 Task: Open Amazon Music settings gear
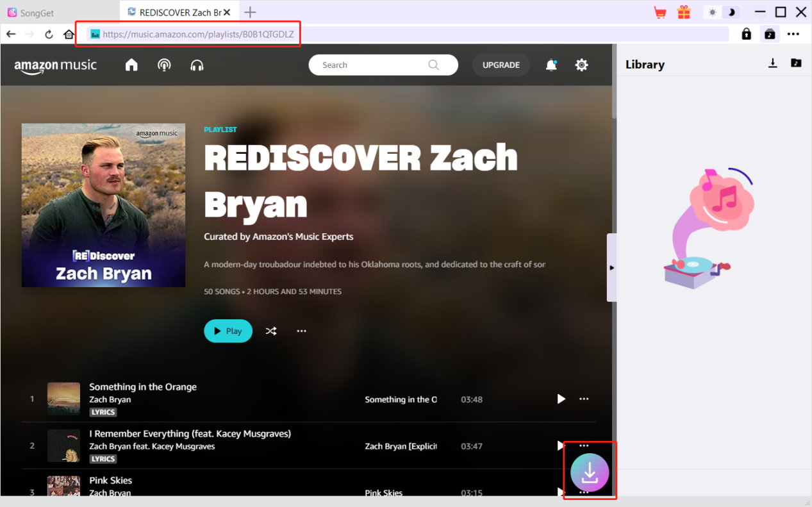pos(581,65)
